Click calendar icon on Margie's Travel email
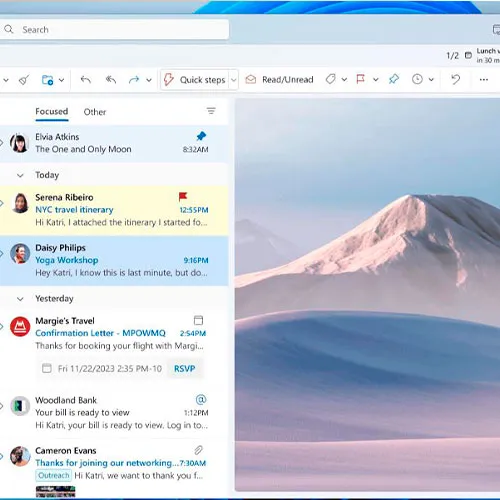The height and width of the screenshot is (500, 500). [x=198, y=320]
